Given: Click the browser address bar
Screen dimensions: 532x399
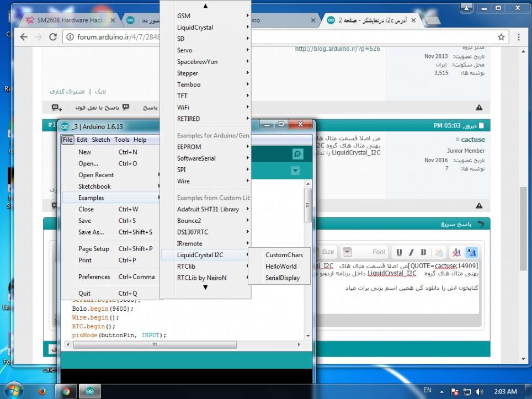Looking at the screenshot, I should coord(276,37).
